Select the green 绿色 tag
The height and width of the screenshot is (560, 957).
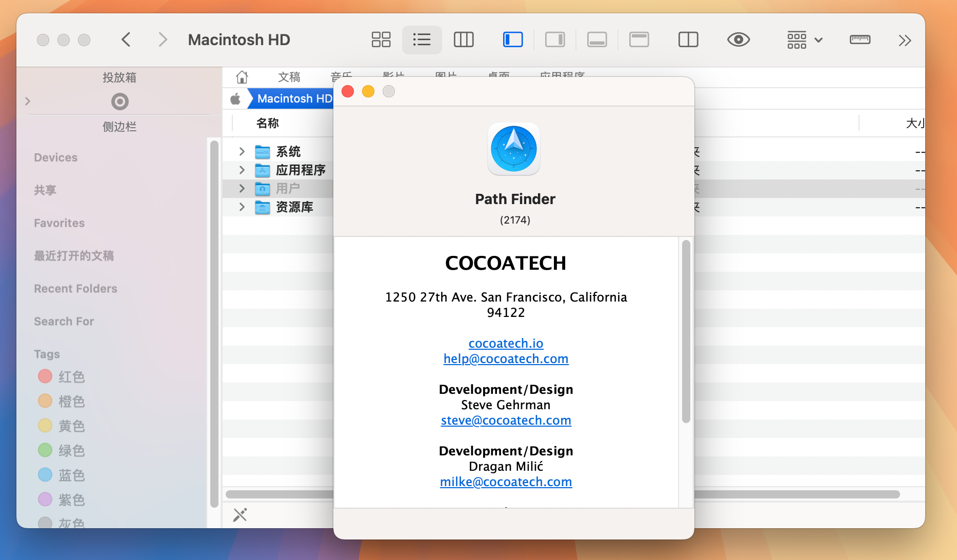click(x=62, y=451)
